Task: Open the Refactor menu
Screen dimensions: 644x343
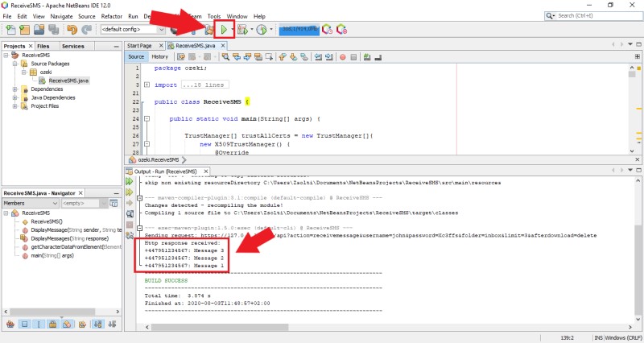Action: click(x=112, y=16)
